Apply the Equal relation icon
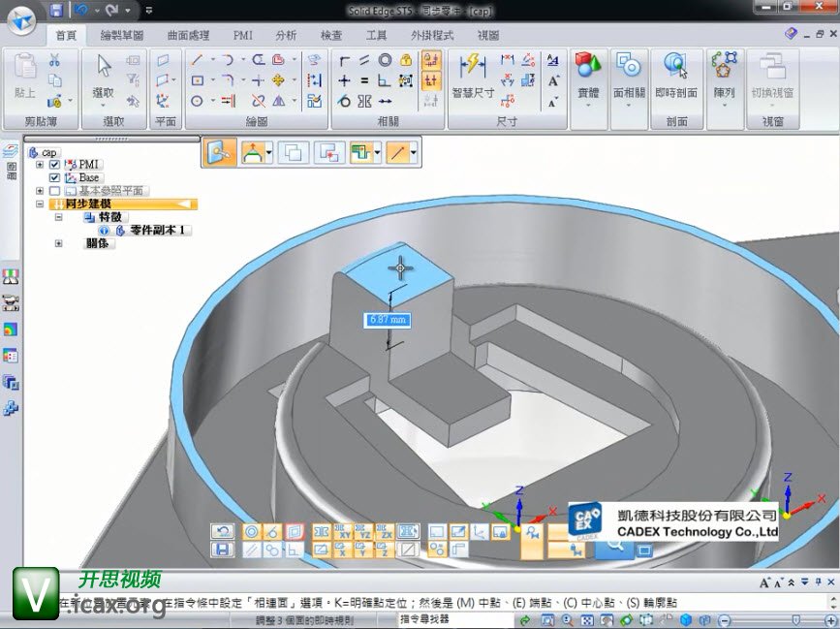The image size is (840, 629). coord(364,80)
